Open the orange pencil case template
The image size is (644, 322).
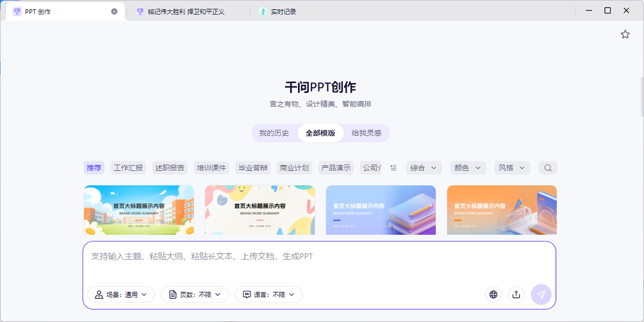(502, 210)
